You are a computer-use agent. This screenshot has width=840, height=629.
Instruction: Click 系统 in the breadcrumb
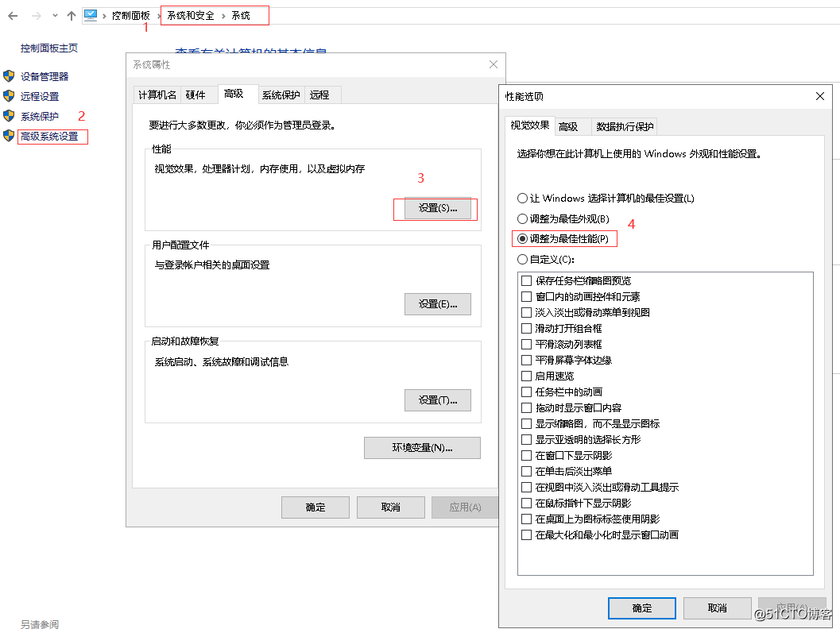(x=241, y=16)
